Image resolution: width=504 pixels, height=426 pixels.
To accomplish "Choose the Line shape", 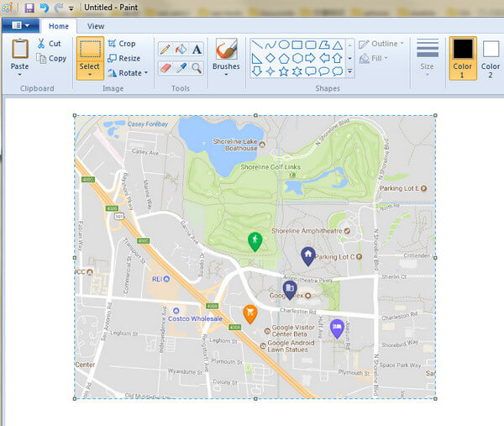I will (x=256, y=45).
